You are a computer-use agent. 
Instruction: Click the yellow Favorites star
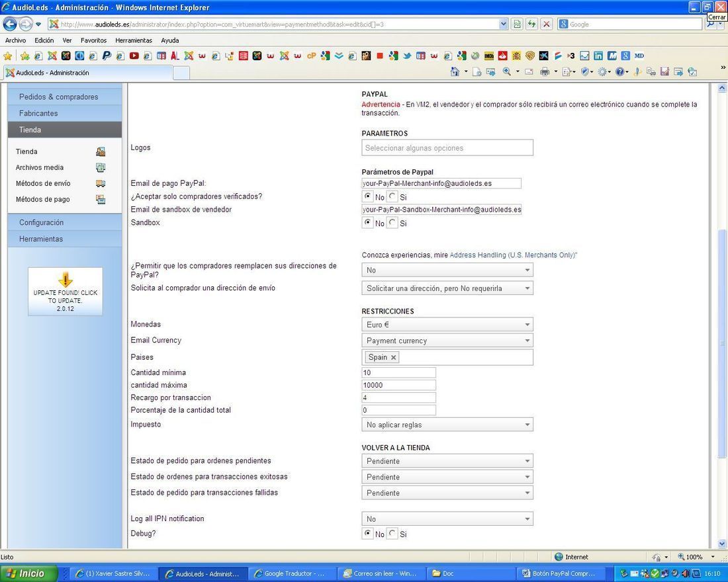point(8,56)
